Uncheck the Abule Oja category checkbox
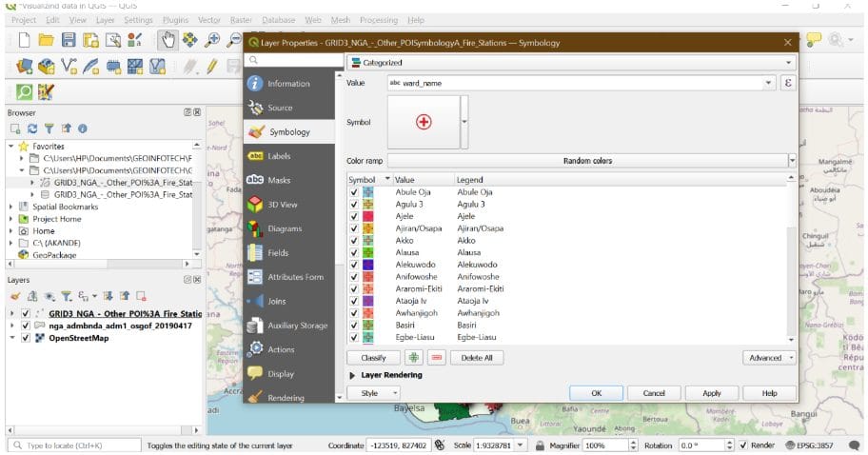Image resolution: width=868 pixels, height=455 pixels. 354,192
